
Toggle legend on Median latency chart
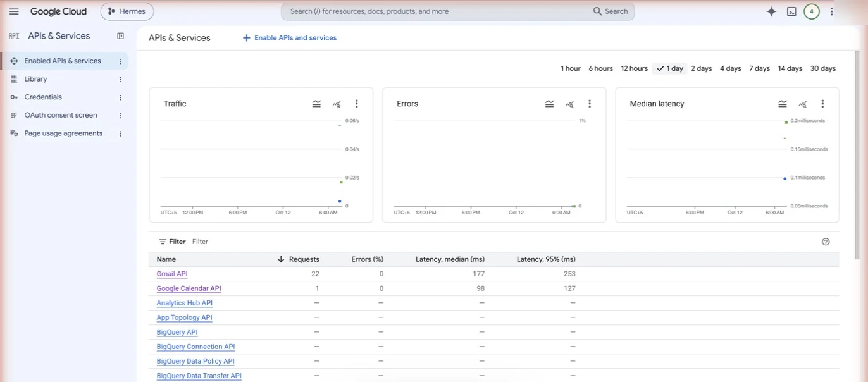[783, 104]
